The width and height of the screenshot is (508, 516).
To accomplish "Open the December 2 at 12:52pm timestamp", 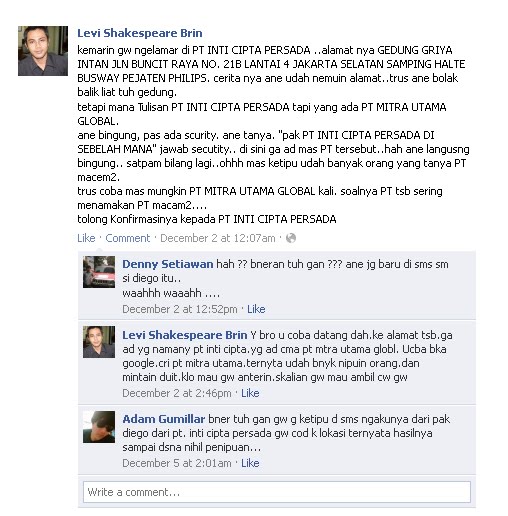I will point(180,309).
